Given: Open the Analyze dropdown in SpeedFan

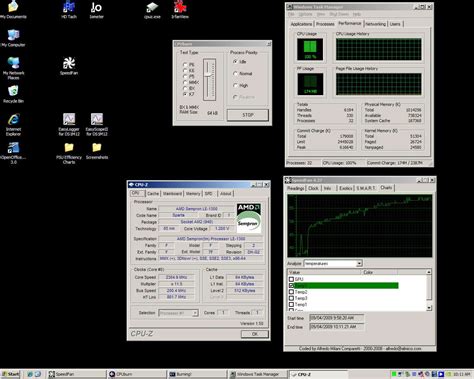Looking at the screenshot, I should [359, 263].
